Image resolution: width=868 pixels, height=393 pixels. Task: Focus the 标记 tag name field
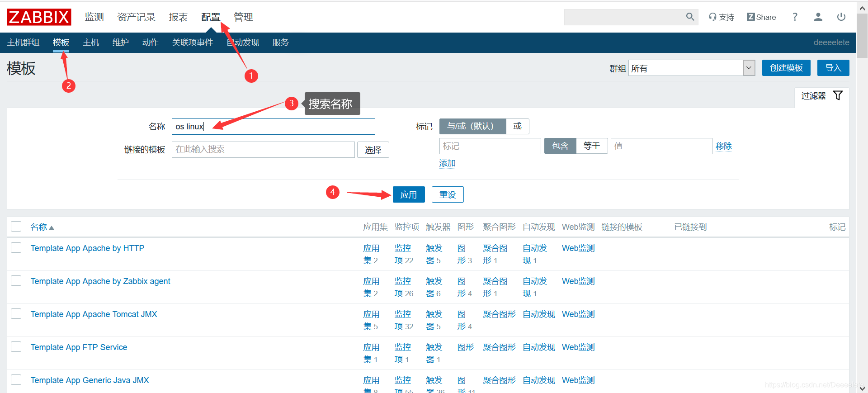pos(490,146)
